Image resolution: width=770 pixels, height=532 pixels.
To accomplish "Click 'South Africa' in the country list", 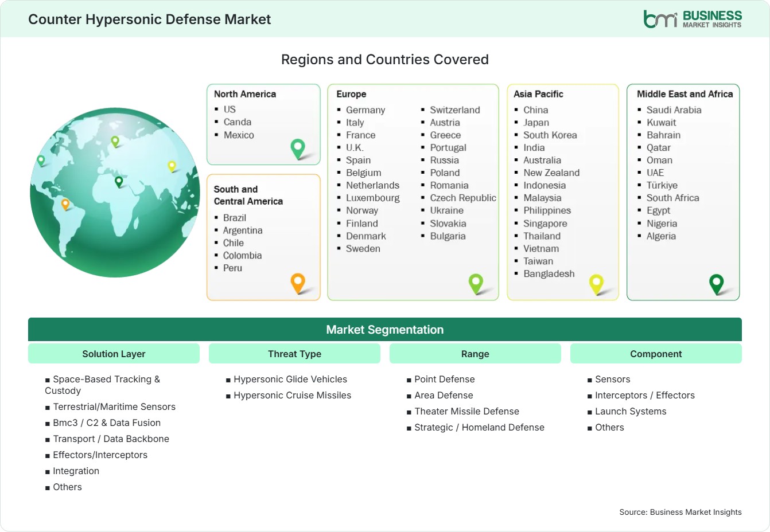I will click(x=673, y=198).
